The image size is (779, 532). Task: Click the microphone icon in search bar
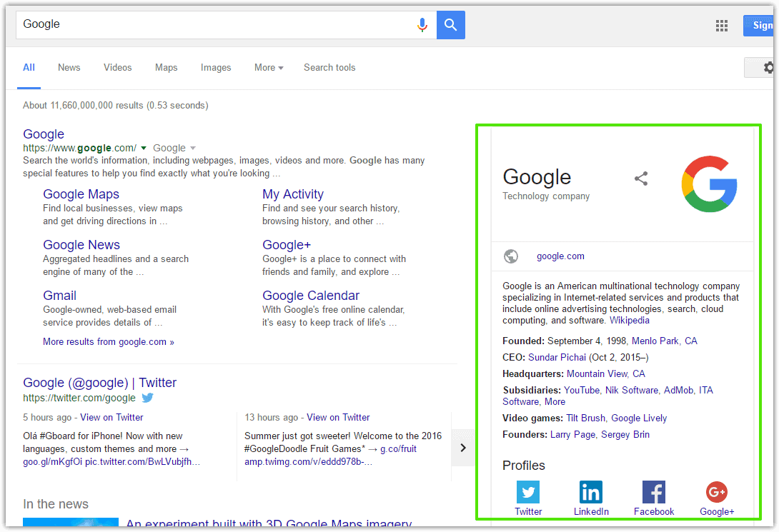coord(422,24)
